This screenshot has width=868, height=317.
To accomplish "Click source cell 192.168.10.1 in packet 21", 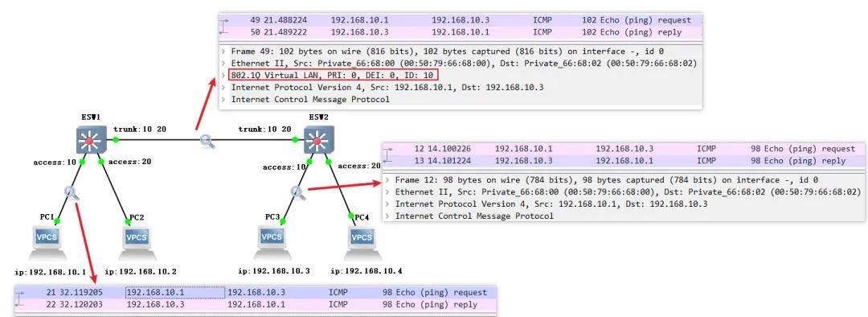I will point(175,292).
